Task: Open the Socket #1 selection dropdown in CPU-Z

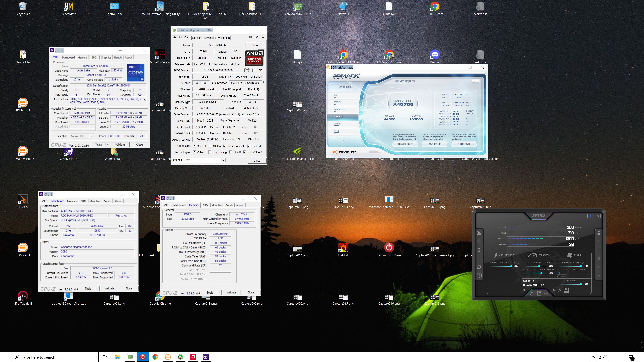Action: (91, 136)
